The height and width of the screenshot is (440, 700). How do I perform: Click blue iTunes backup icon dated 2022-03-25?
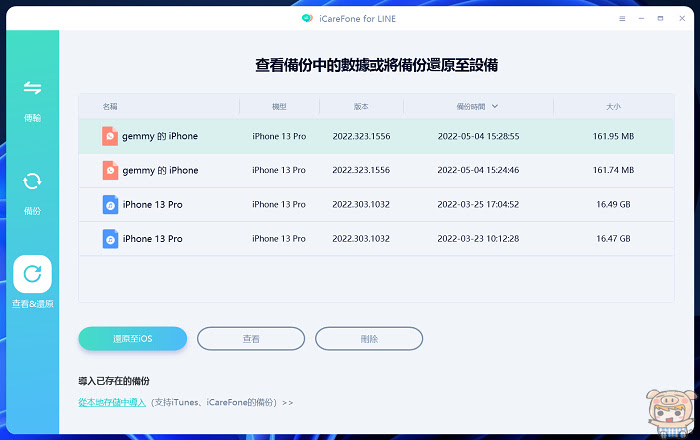pyautogui.click(x=110, y=204)
